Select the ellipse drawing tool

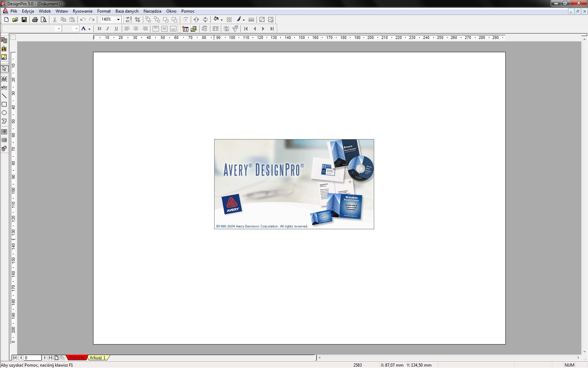[4, 113]
